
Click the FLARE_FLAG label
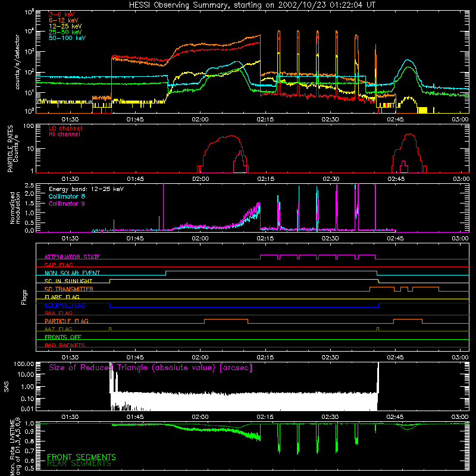(x=62, y=297)
